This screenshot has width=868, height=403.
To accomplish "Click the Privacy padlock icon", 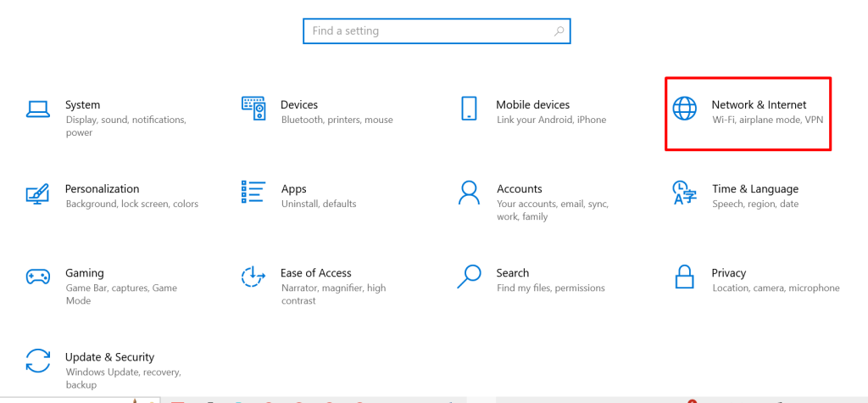I will (x=684, y=277).
